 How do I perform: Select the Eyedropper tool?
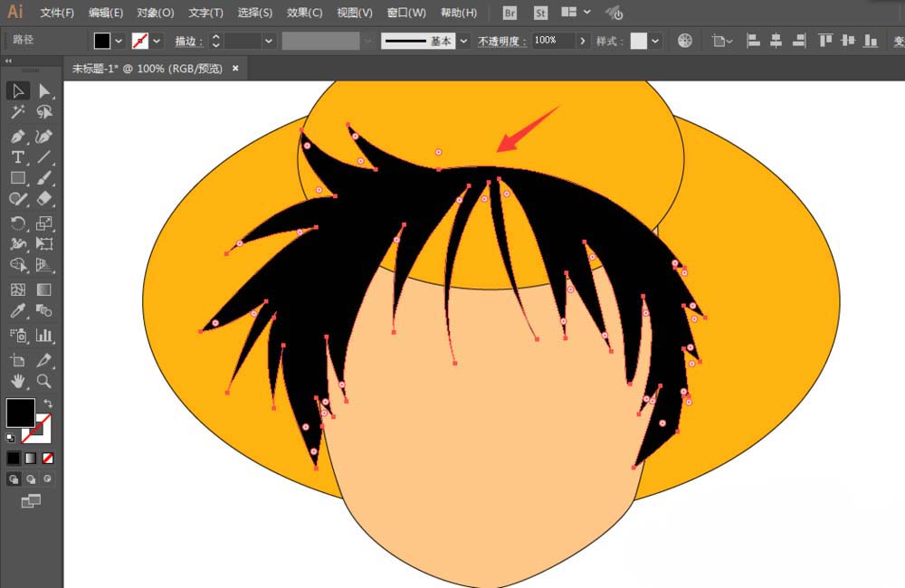pos(18,310)
